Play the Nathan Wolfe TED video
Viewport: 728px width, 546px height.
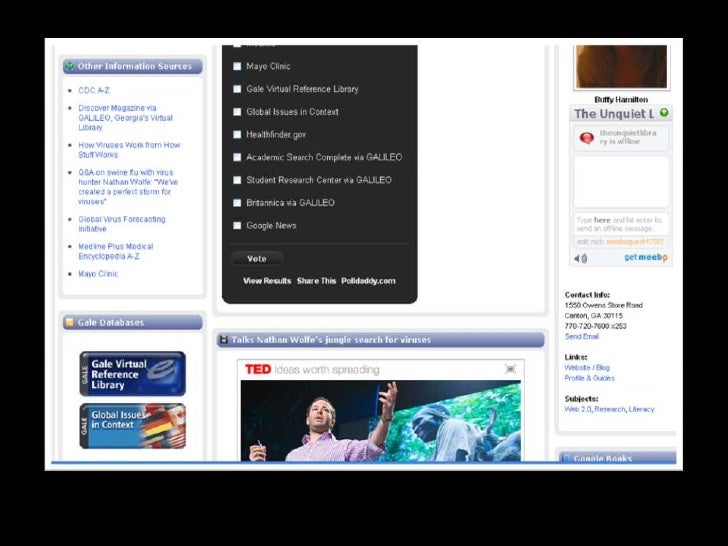point(381,421)
